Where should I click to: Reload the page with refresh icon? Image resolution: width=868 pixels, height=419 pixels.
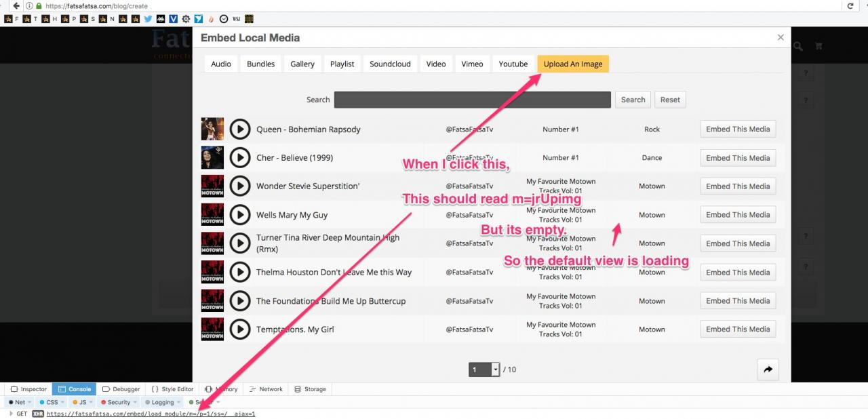850,5
